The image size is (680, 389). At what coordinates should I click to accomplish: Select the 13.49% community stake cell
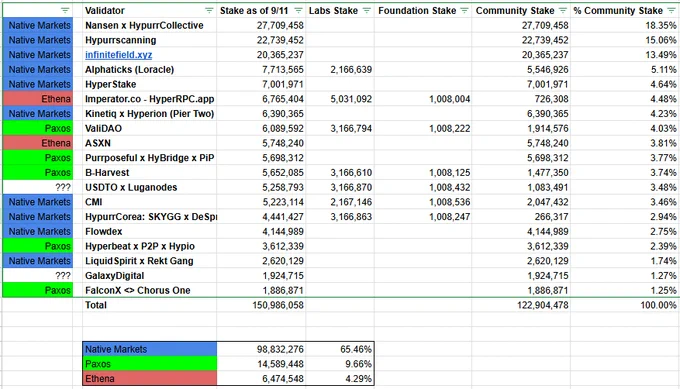[625, 55]
